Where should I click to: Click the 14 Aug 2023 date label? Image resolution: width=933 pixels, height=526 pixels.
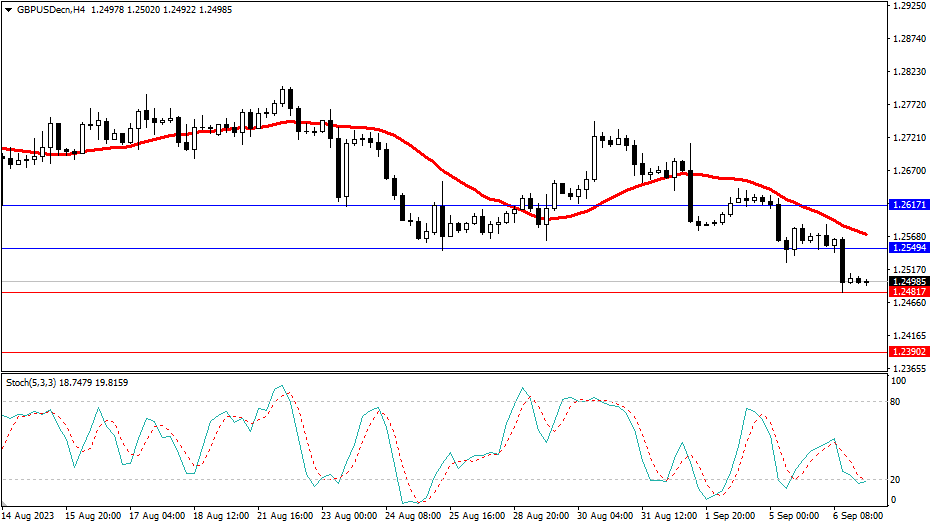(29, 517)
